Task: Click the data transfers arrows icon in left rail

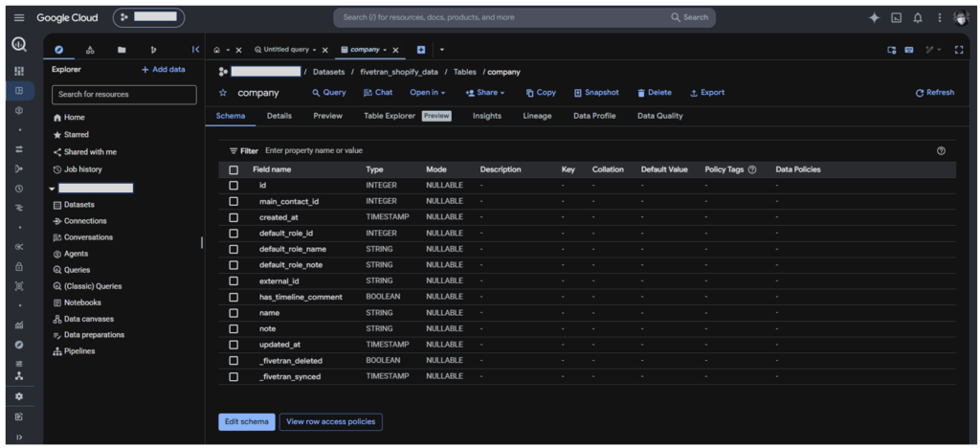Action: tap(19, 148)
